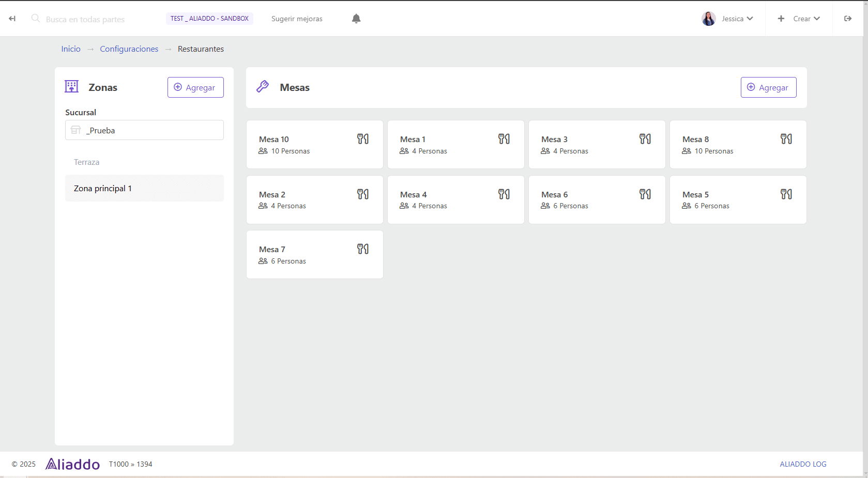Select Zona principal 1 in zones list
This screenshot has width=868, height=478.
pyautogui.click(x=103, y=189)
